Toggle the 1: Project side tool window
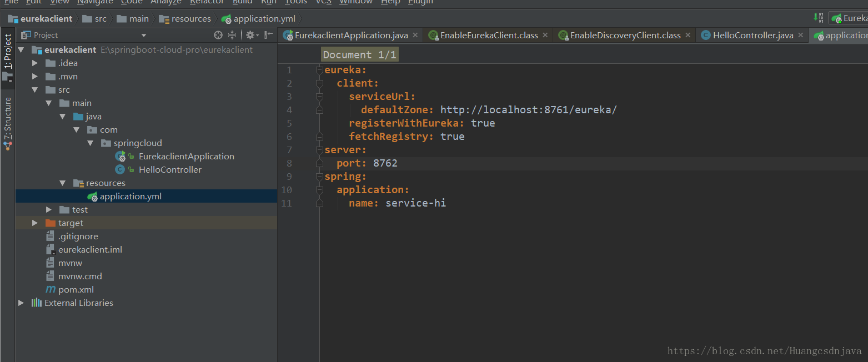This screenshot has width=868, height=362. tap(8, 51)
